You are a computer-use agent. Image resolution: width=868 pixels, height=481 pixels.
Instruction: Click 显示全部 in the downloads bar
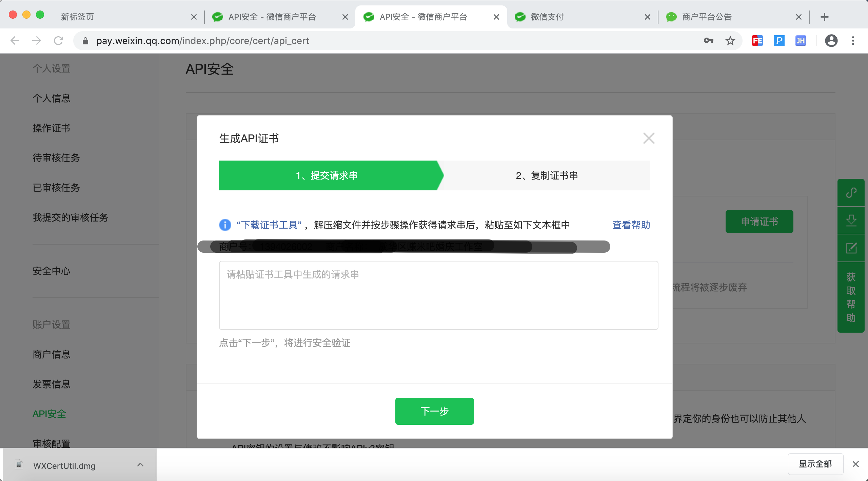[x=815, y=464]
